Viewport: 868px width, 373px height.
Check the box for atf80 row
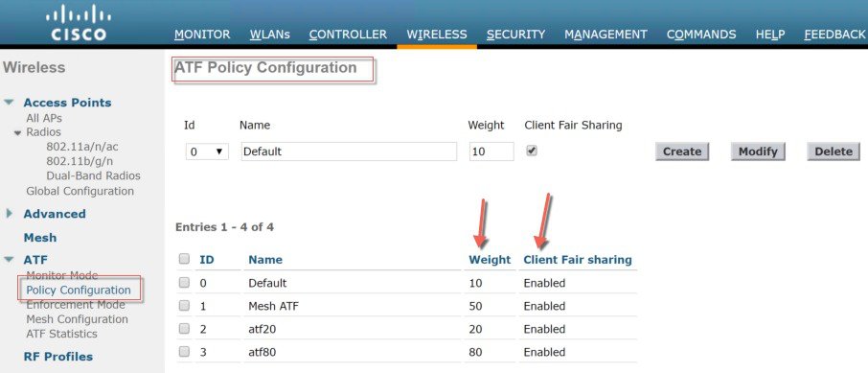(x=184, y=352)
